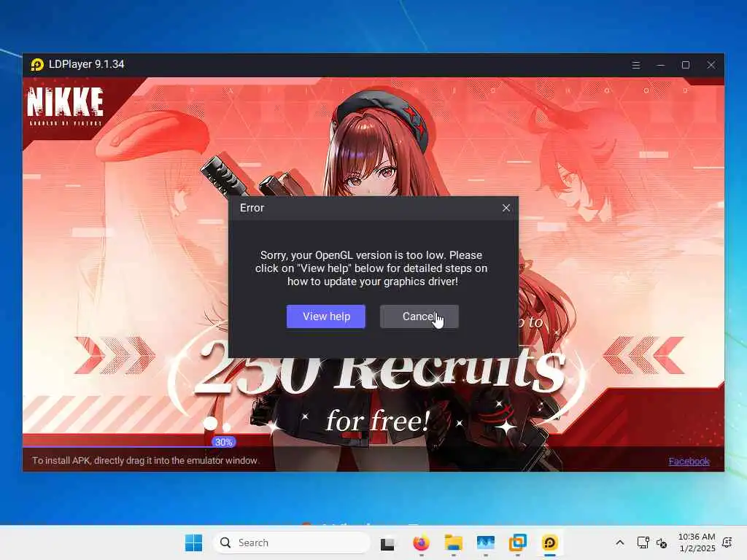Click the NIKKE logo banner
This screenshot has height=560, width=747.
(65, 106)
